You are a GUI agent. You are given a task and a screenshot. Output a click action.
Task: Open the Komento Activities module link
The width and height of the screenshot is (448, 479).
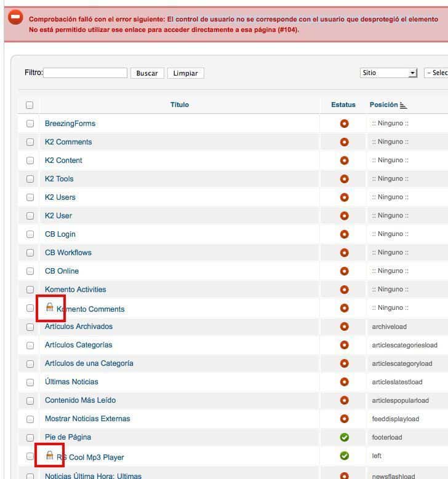[x=76, y=289]
